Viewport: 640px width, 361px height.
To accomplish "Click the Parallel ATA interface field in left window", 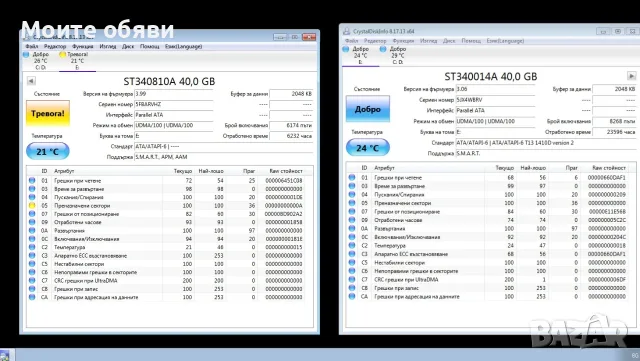I will 174,115.
